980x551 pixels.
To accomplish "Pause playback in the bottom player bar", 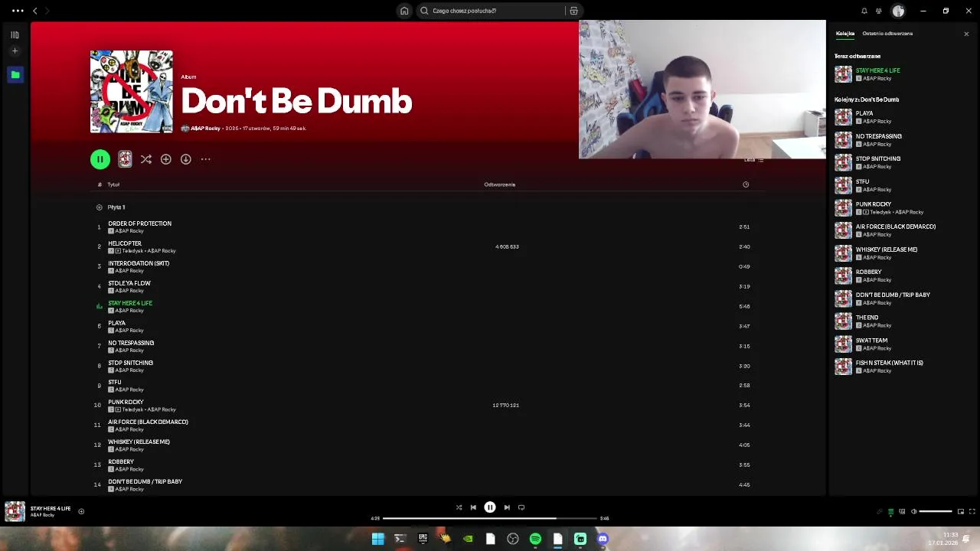I will tap(490, 507).
